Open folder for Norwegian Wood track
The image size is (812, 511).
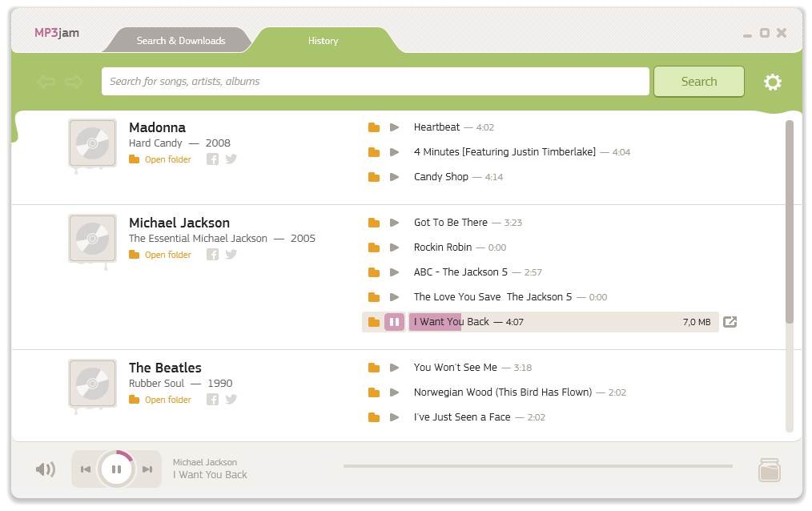click(374, 392)
